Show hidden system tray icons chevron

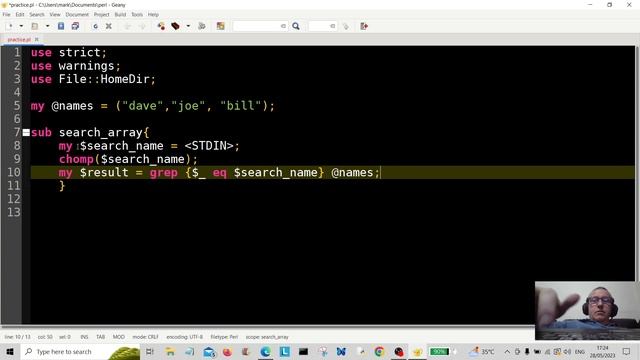(507, 351)
